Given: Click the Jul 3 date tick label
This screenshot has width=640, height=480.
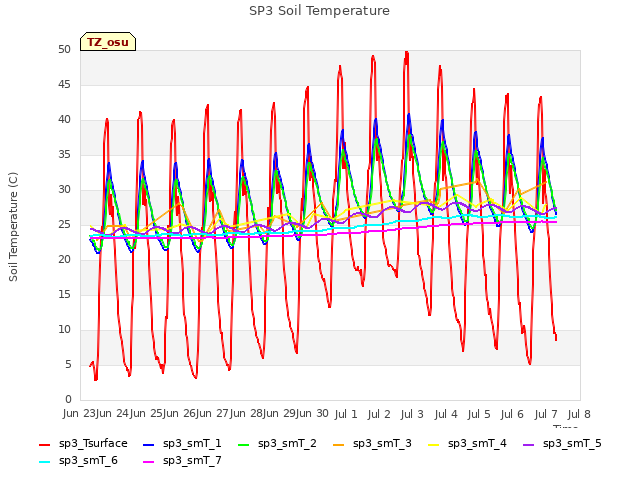Looking at the screenshot, I should coord(412,414).
